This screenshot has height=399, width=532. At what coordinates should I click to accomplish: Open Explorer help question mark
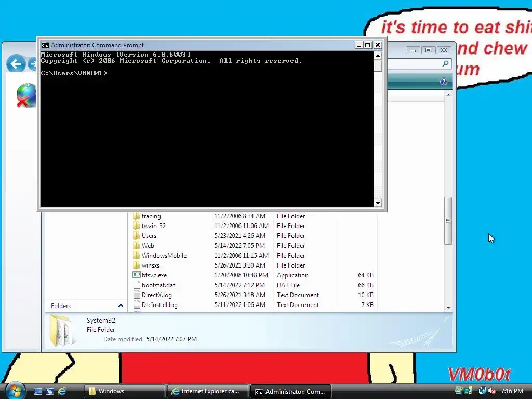tap(444, 82)
